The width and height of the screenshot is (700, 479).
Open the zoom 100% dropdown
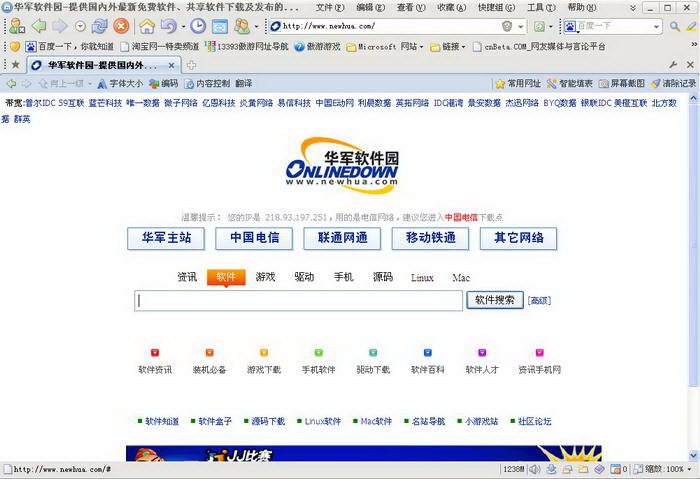click(689, 469)
